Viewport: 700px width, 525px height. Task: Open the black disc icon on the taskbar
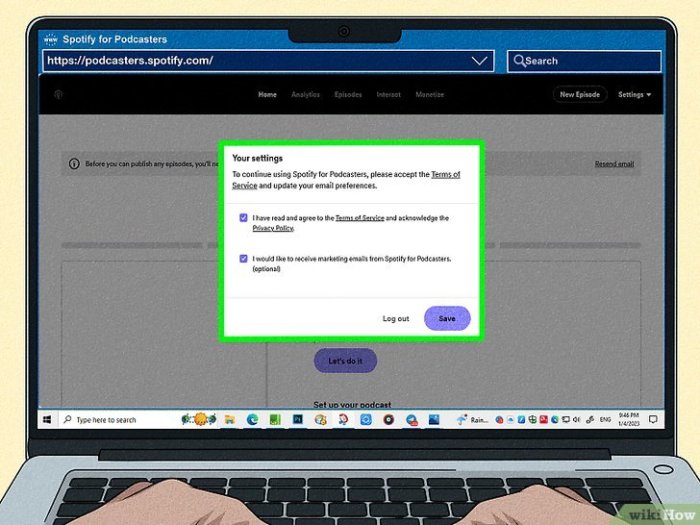point(388,420)
